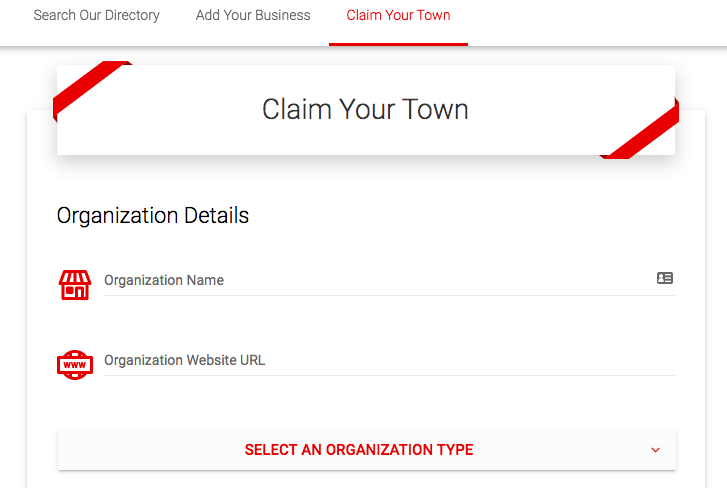Click the Claim Your Town banner heading
This screenshot has width=727, height=488.
pyautogui.click(x=365, y=109)
